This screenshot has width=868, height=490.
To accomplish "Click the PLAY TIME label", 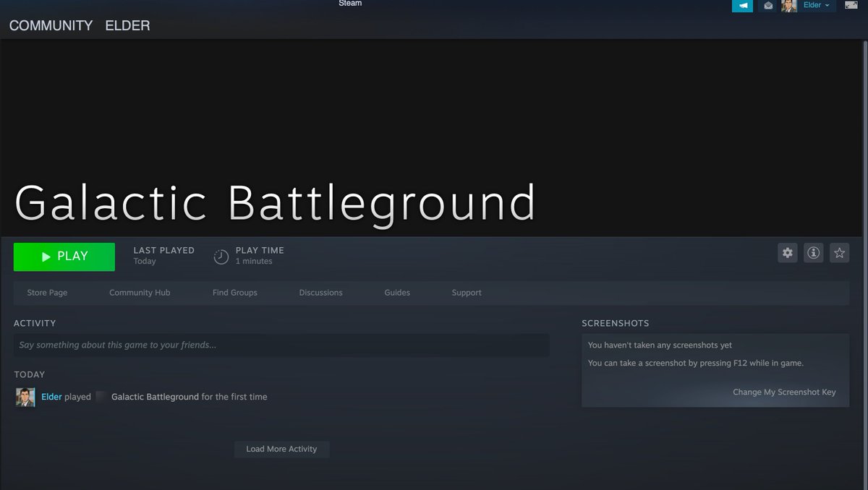I will coord(260,250).
